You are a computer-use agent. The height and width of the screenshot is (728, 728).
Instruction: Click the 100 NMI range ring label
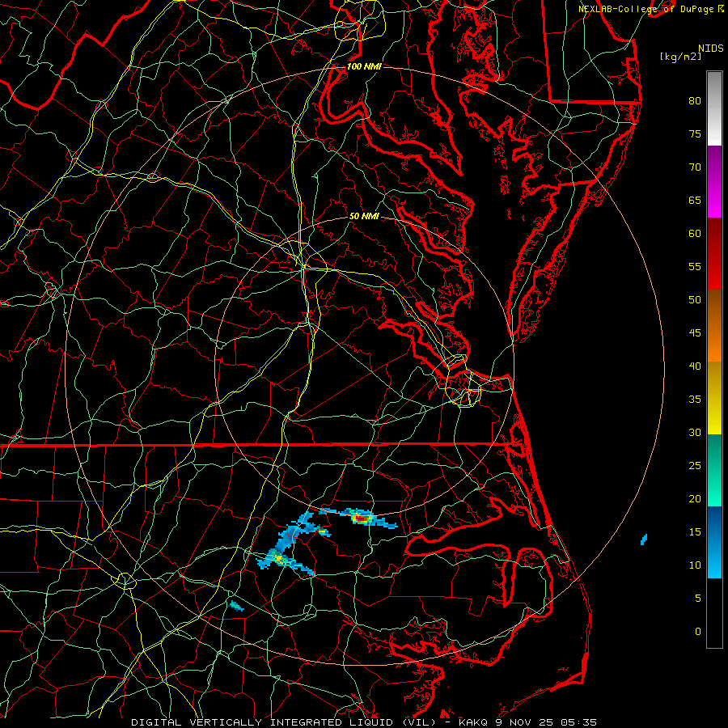(x=363, y=66)
